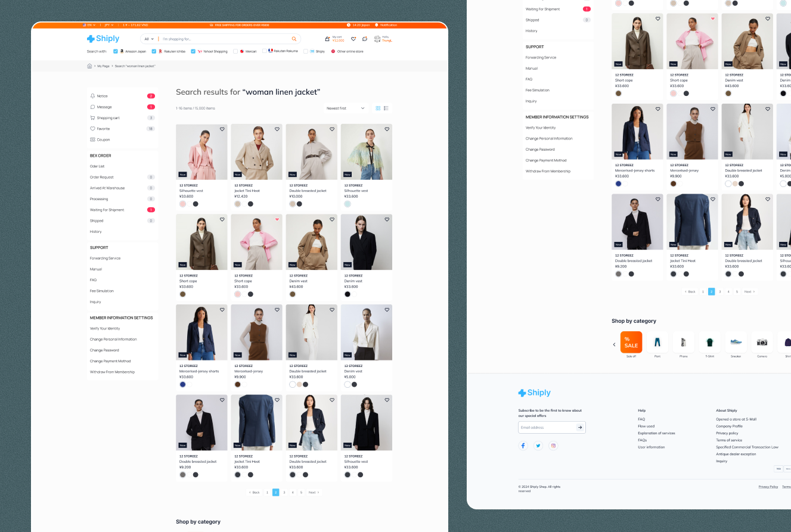Open the JPY currency dropdown
The image size is (791, 532).
coord(109,25)
